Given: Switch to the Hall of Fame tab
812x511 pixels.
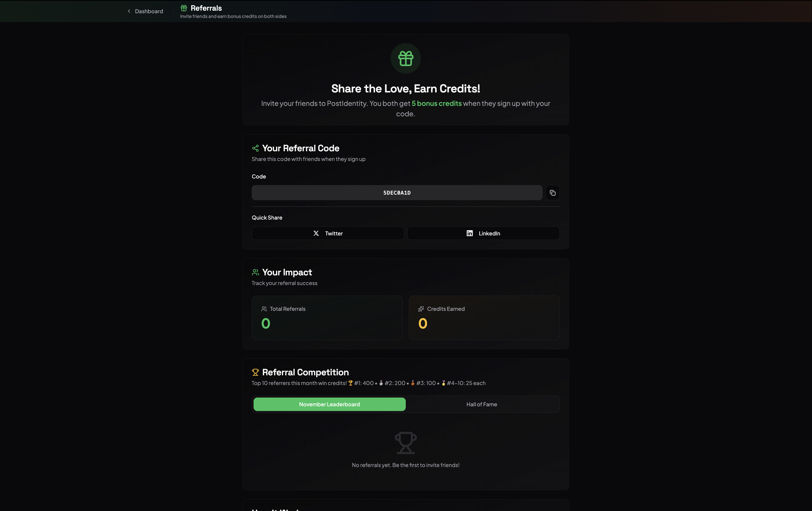Looking at the screenshot, I should (482, 404).
